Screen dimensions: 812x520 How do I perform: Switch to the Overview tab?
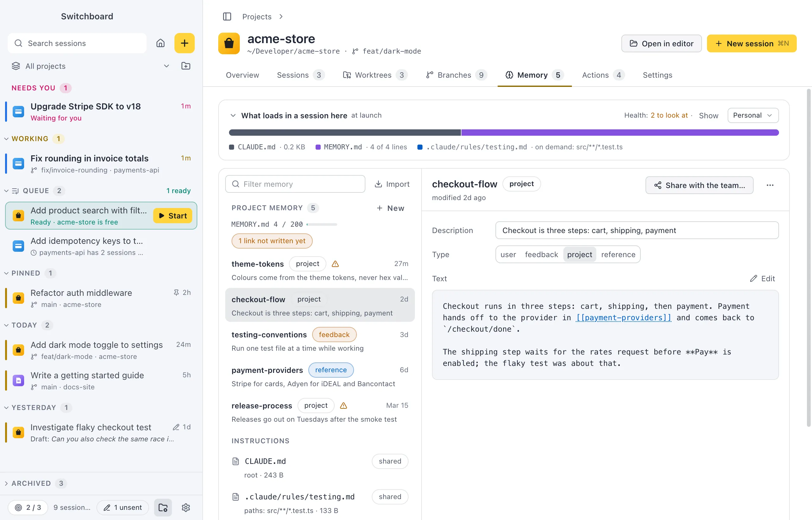pos(243,75)
